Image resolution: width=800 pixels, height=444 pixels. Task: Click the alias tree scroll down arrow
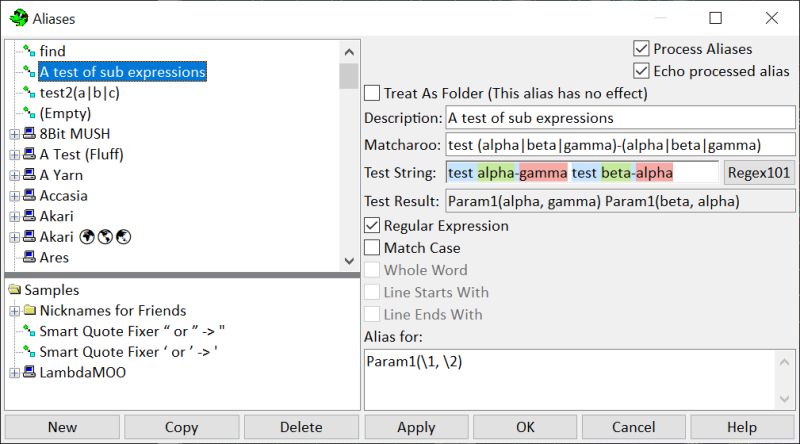[x=349, y=261]
